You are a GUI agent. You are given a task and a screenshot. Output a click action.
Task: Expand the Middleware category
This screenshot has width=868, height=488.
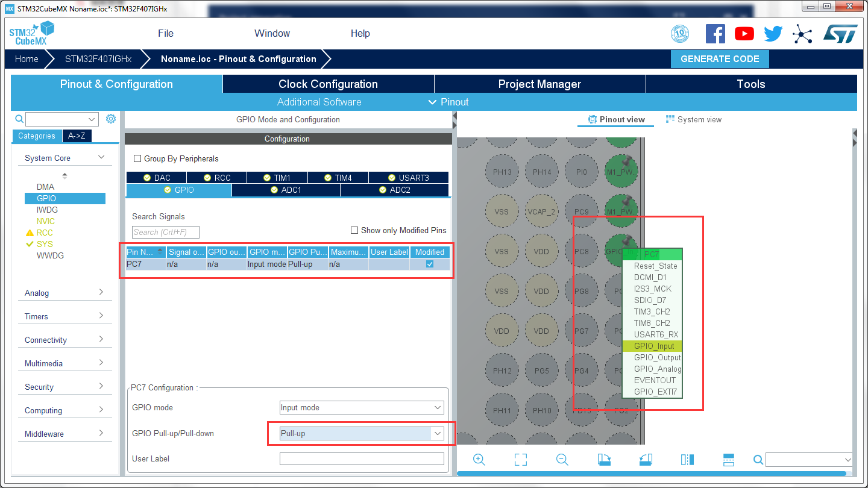(101, 433)
